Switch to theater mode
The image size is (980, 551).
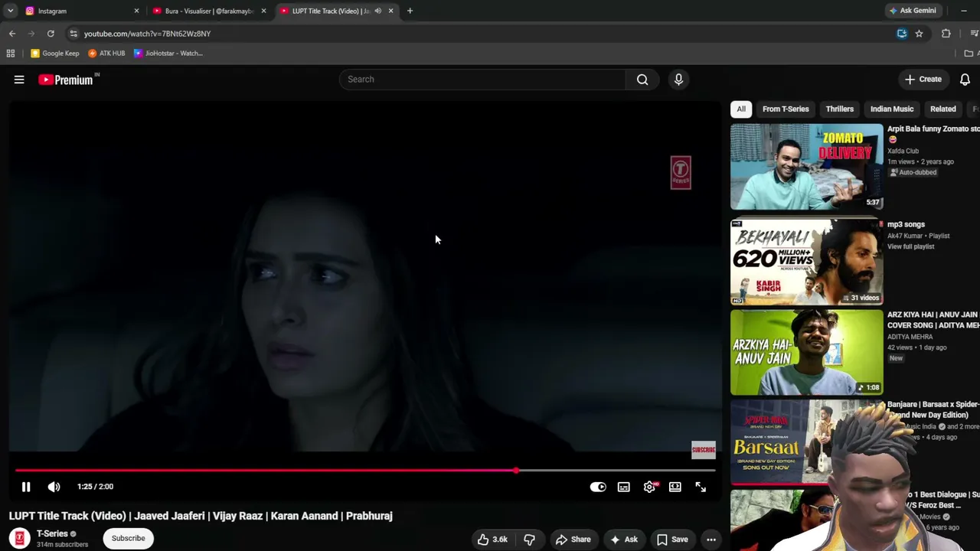point(675,487)
